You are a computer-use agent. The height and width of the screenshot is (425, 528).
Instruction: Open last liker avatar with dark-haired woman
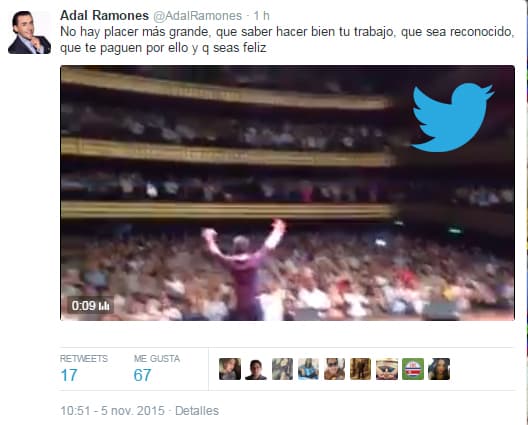(439, 369)
